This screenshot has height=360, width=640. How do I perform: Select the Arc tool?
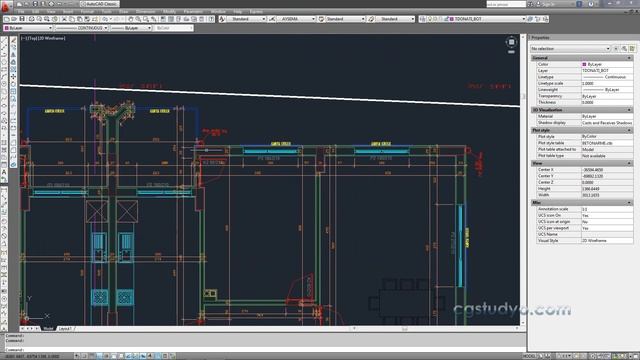coord(4,77)
